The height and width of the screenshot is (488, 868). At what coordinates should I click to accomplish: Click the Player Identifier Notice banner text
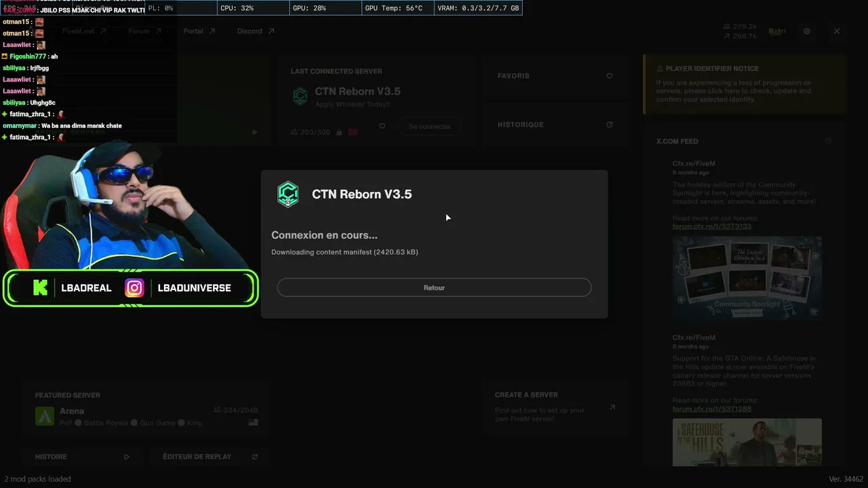(733, 91)
